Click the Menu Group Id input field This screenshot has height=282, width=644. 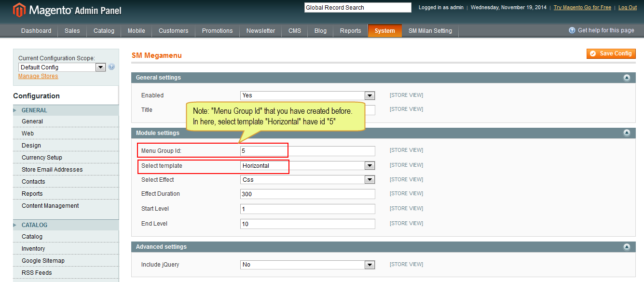308,151
